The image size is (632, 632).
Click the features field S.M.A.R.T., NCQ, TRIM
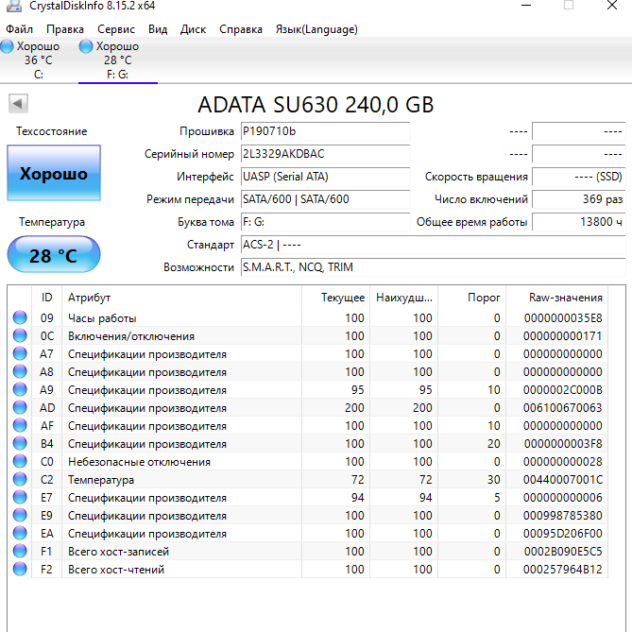click(x=433, y=267)
